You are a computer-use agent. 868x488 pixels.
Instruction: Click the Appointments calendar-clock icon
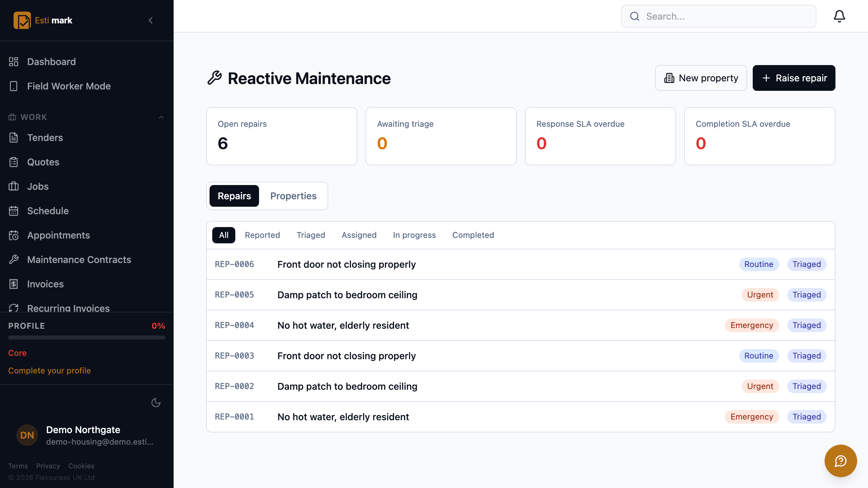coord(14,235)
